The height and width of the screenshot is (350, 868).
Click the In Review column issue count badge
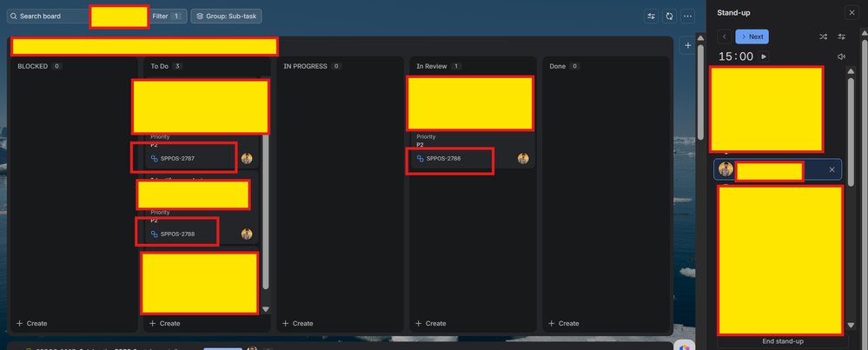pos(456,66)
